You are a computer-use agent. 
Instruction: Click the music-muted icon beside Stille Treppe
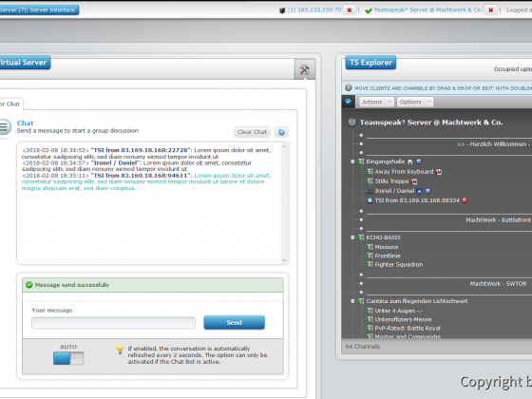pos(414,181)
